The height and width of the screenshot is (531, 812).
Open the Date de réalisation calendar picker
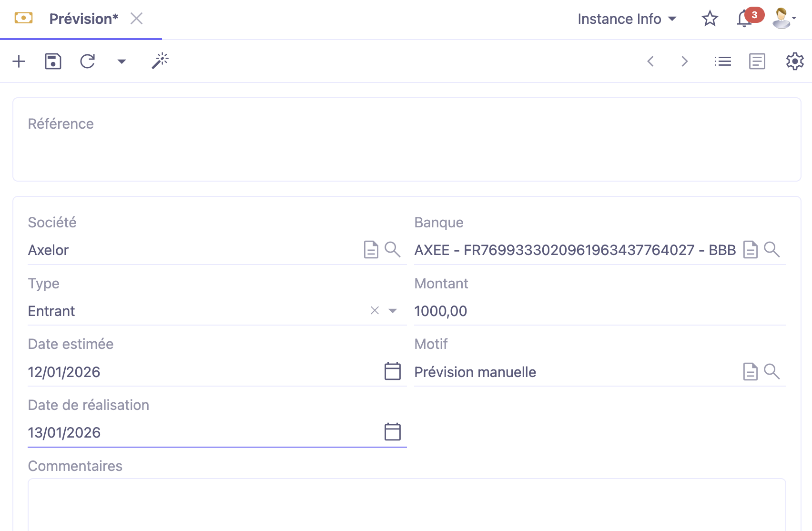pos(392,432)
